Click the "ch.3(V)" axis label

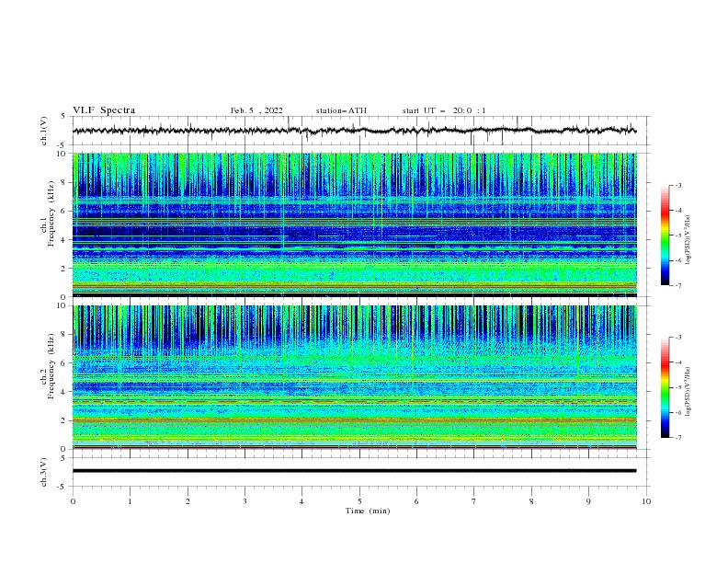pyautogui.click(x=44, y=472)
